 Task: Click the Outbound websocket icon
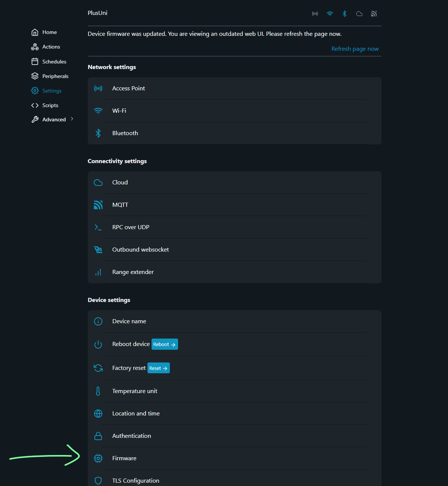click(98, 250)
